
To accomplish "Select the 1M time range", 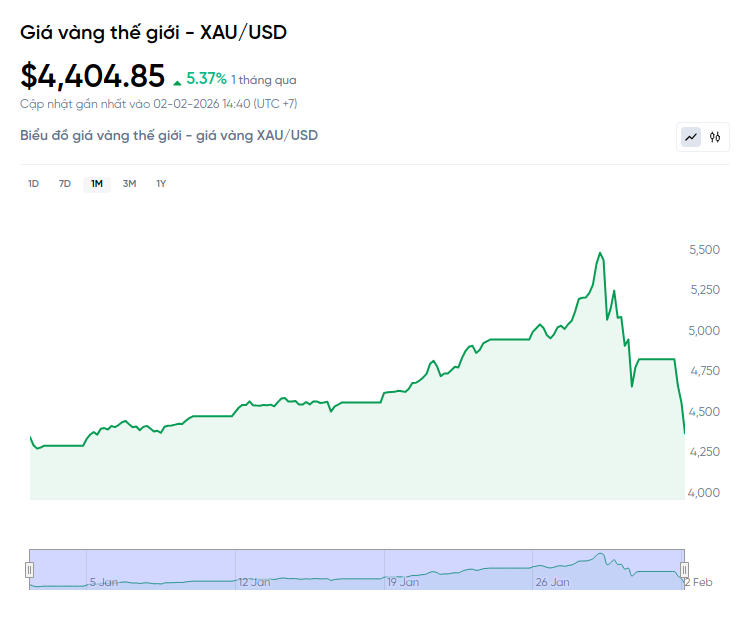I will 97,184.
